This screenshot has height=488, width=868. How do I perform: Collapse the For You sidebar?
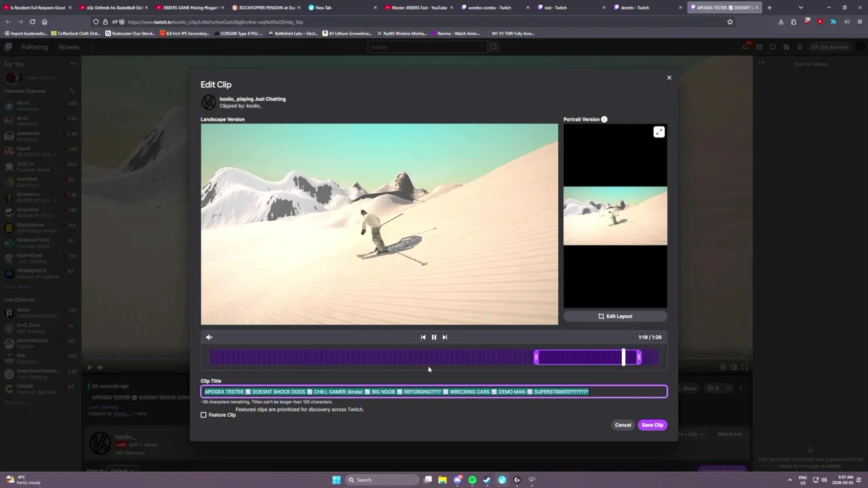tap(73, 64)
